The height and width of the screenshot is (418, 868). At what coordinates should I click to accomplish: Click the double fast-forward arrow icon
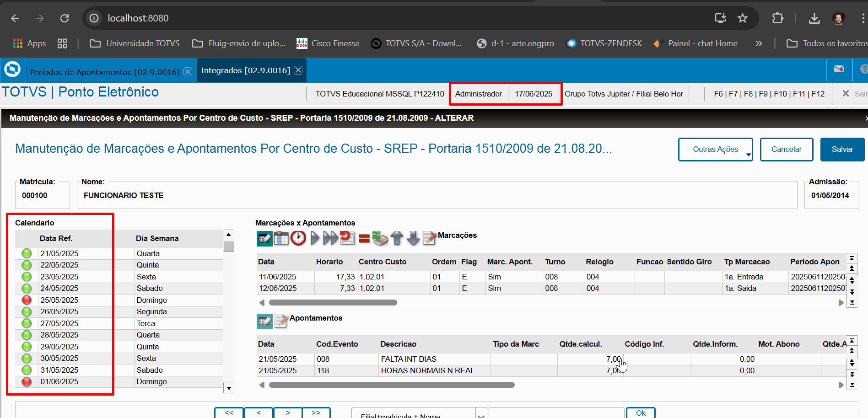pyautogui.click(x=330, y=238)
